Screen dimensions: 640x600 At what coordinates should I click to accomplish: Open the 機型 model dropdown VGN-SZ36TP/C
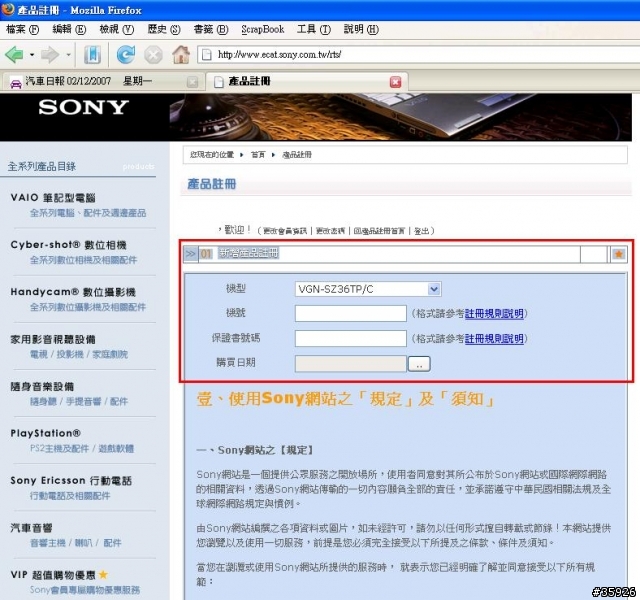368,289
